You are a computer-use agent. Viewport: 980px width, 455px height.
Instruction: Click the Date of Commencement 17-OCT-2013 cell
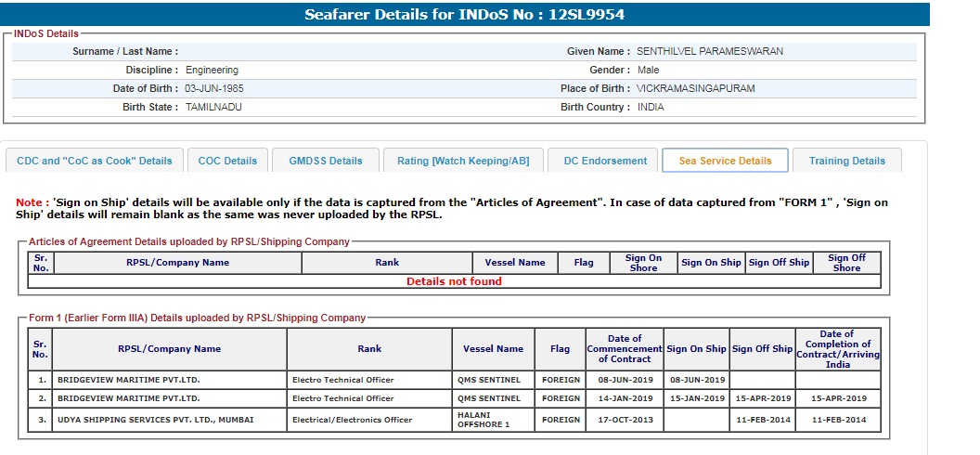tap(624, 420)
